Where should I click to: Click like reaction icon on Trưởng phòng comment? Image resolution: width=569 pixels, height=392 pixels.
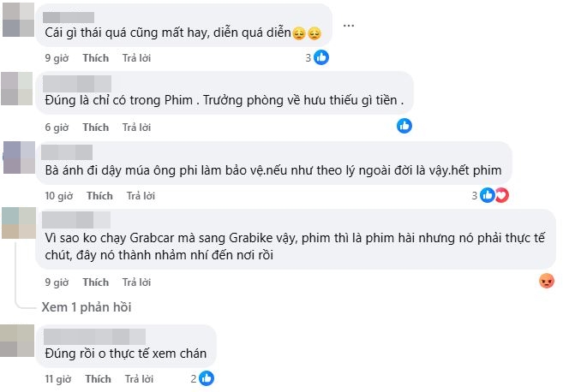click(x=404, y=126)
